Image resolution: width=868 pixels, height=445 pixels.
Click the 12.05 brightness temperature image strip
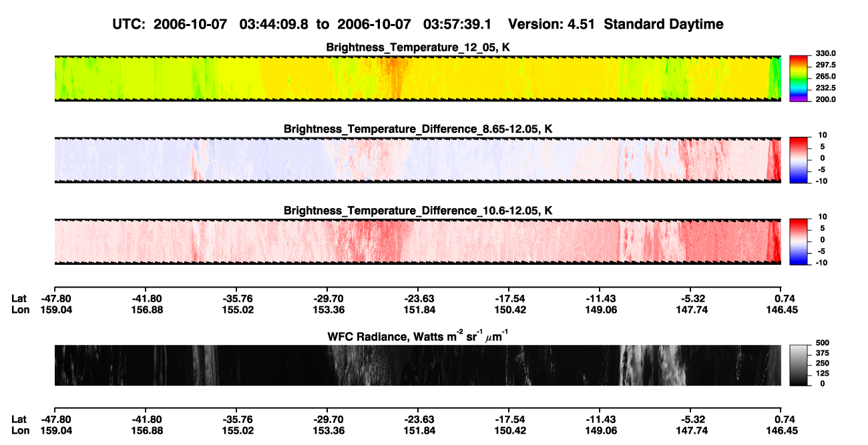[x=418, y=79]
